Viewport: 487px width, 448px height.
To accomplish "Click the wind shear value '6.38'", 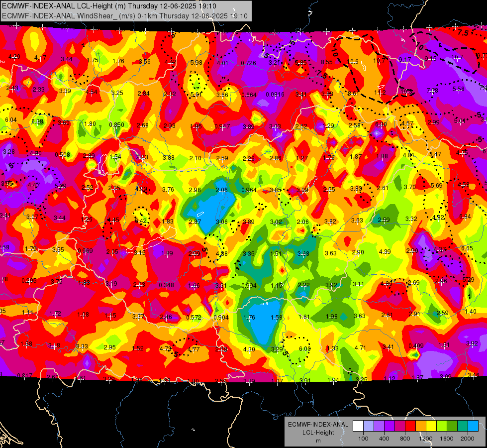I will click(37, 121).
